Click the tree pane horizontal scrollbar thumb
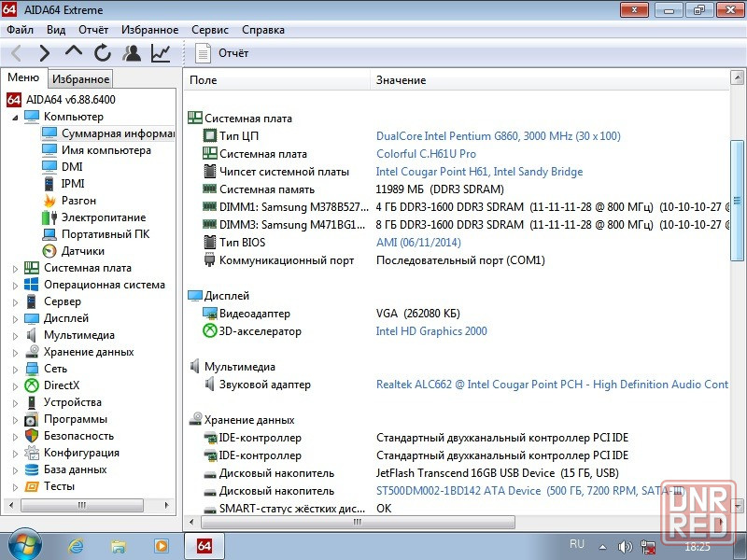The height and width of the screenshot is (560, 747). pos(82,505)
